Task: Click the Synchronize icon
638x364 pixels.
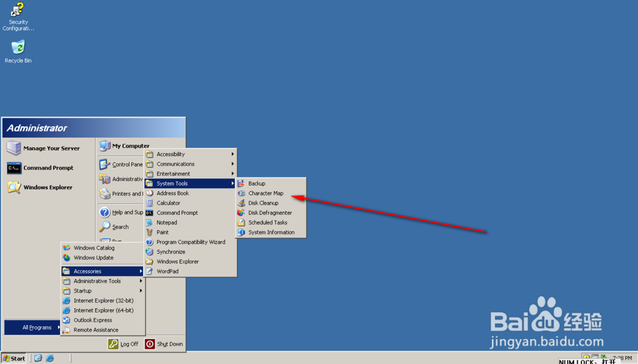Action: 149,252
